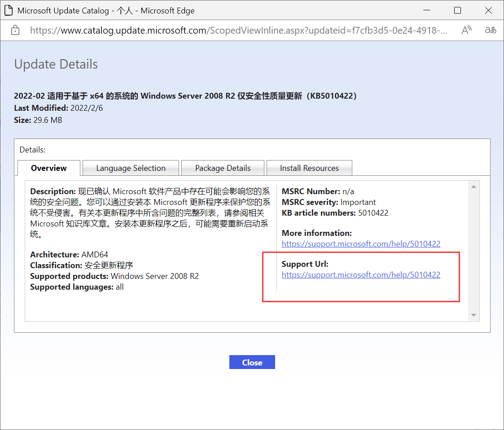This screenshot has width=504, height=430.
Task: Open the More information support link
Action: click(x=361, y=244)
